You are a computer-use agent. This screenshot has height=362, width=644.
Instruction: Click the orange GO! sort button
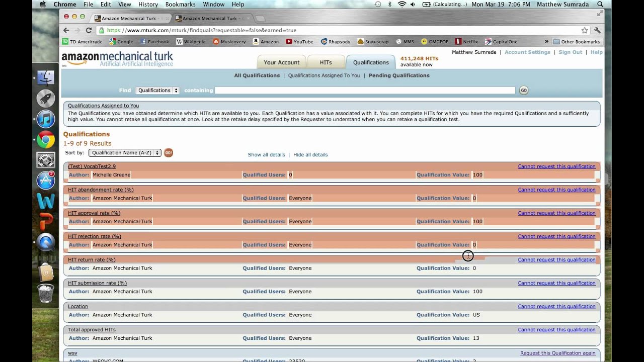click(169, 153)
